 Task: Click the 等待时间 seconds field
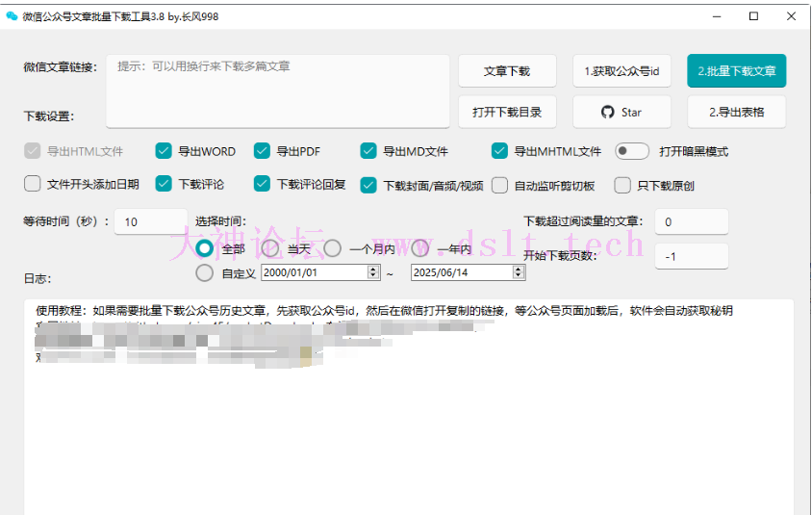tap(151, 221)
